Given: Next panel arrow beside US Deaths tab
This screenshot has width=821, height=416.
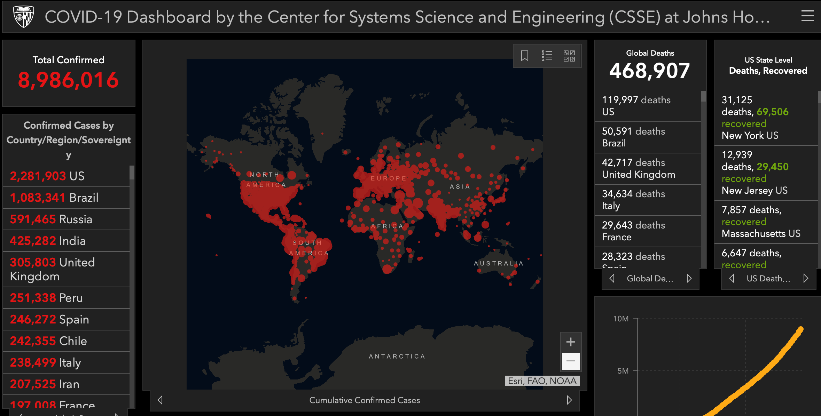Looking at the screenshot, I should point(806,278).
